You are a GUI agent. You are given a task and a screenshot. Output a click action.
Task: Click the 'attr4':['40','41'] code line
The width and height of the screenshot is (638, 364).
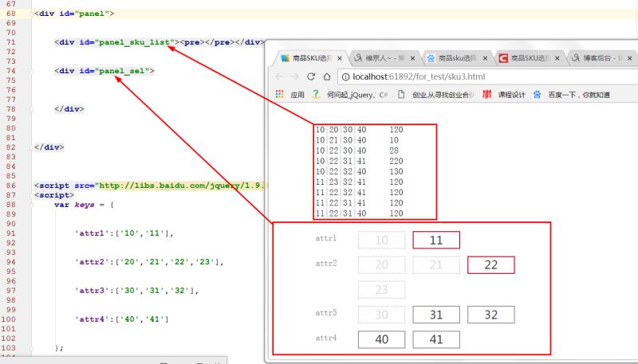(x=122, y=319)
